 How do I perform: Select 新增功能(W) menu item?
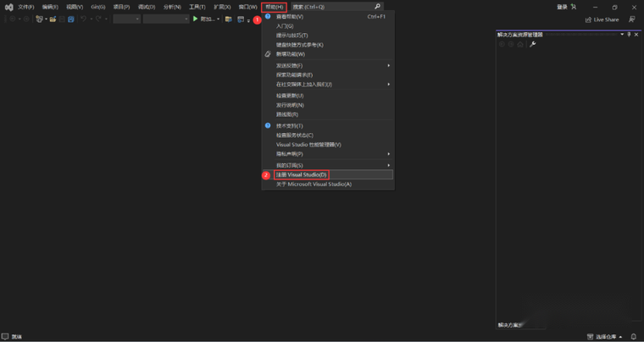[328, 54]
